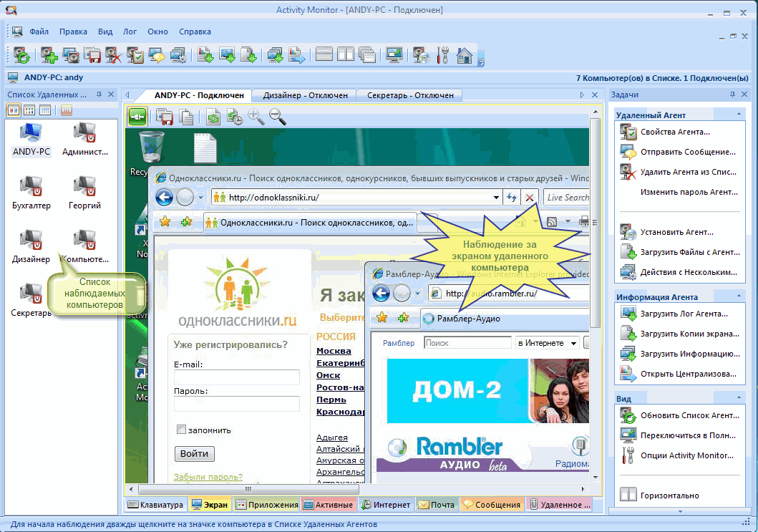Tick the запомнить checkbox on remote screen
Image resolution: width=758 pixels, height=532 pixels.
point(181,429)
